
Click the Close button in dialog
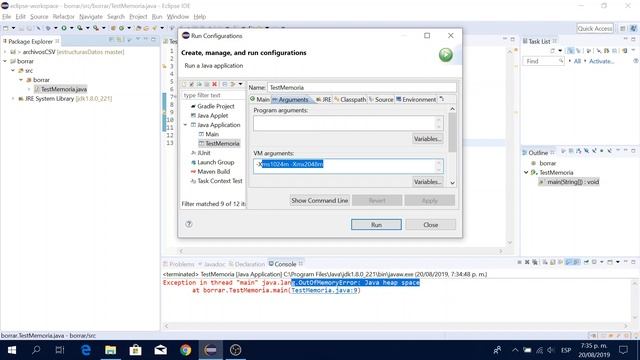[x=430, y=224]
